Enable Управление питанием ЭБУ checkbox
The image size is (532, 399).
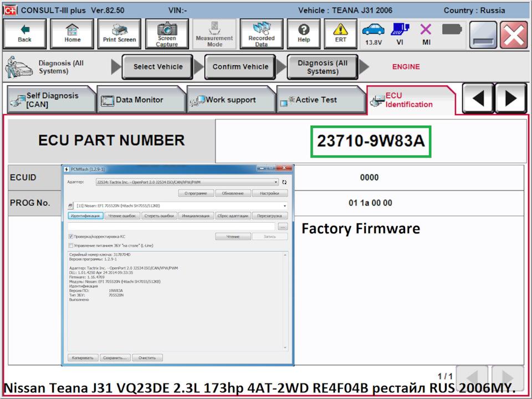(71, 245)
